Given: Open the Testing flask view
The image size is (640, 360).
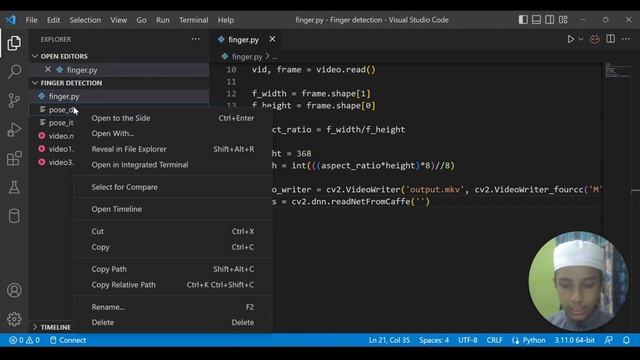Looking at the screenshot, I should pos(14,187).
